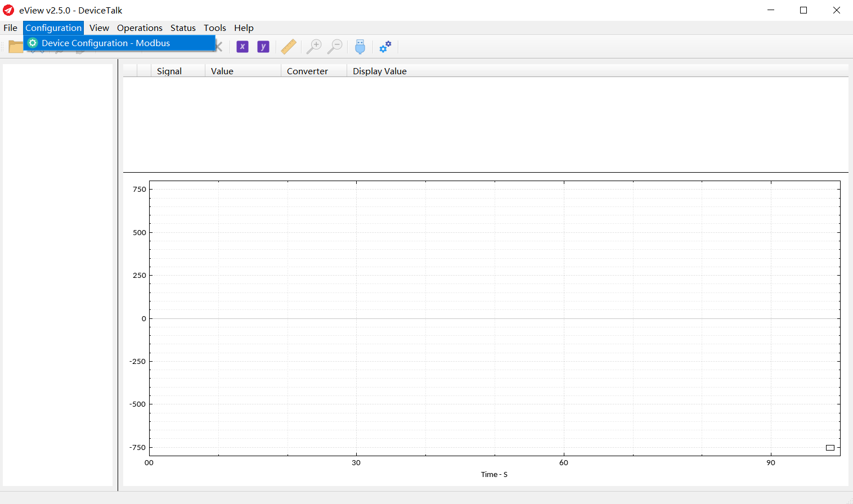Click the Time - S axis label
The image size is (853, 504).
click(x=494, y=474)
